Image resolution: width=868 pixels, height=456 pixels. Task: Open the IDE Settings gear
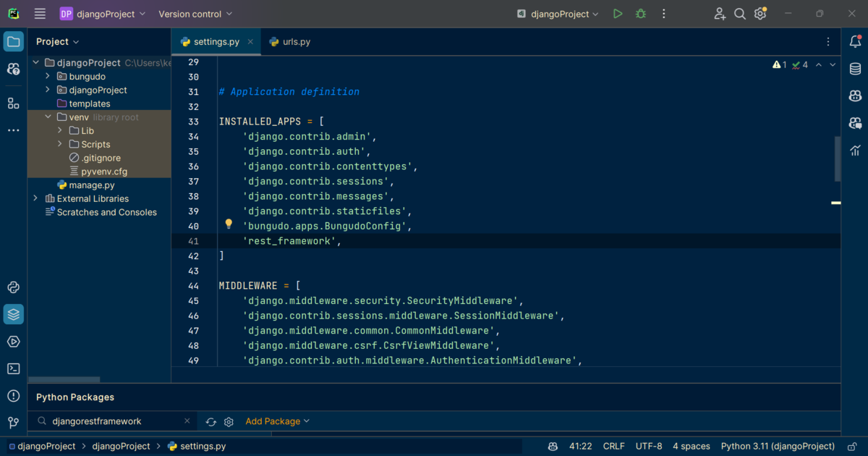pos(762,13)
